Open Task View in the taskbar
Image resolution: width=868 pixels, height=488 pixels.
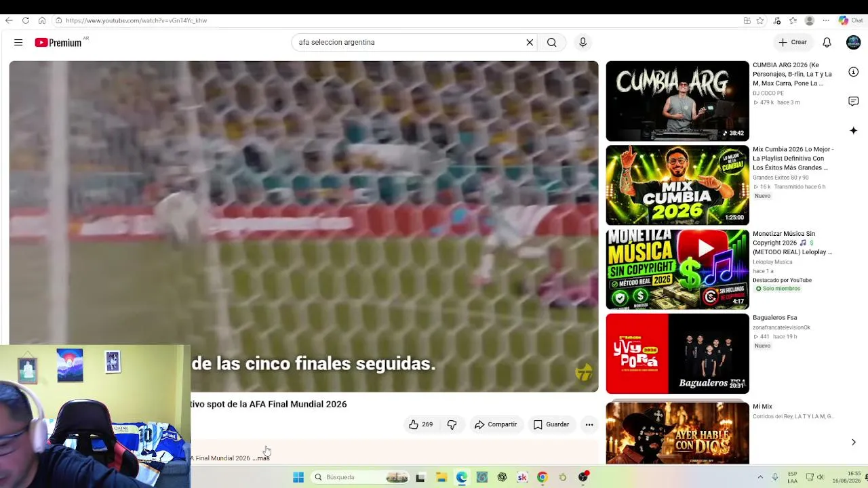(420, 477)
